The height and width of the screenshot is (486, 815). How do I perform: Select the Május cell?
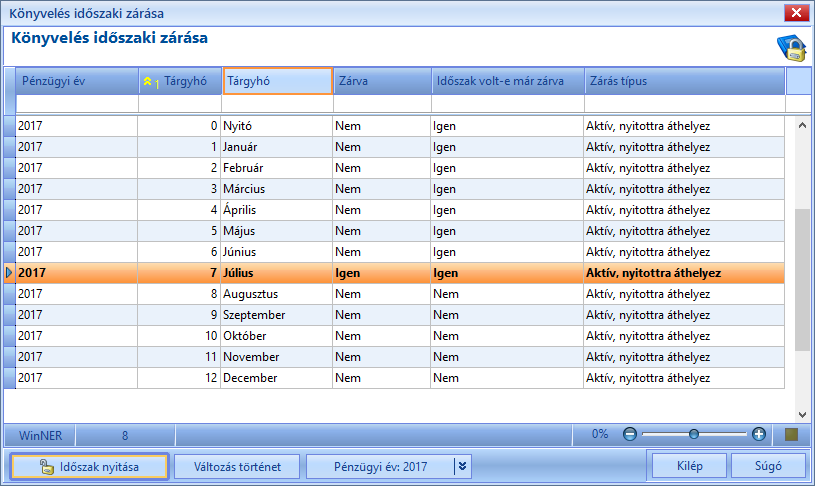277,231
